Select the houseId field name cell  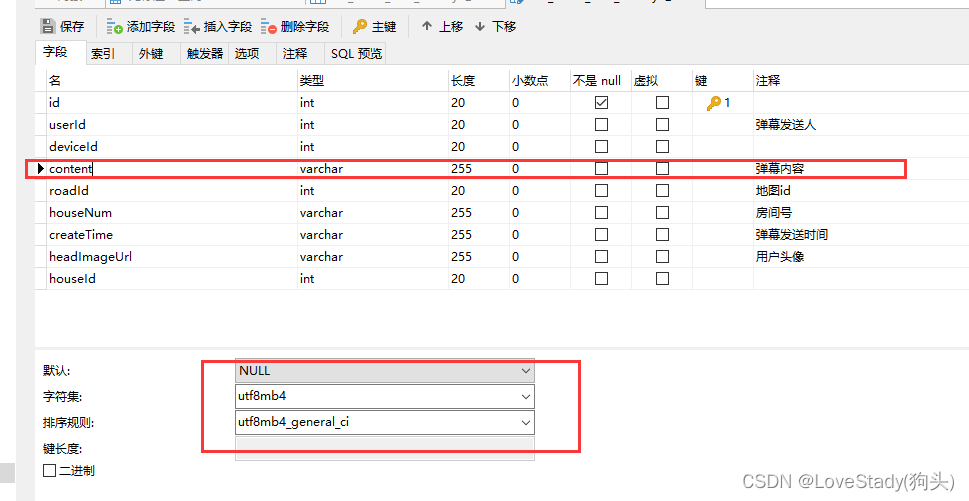click(x=172, y=279)
